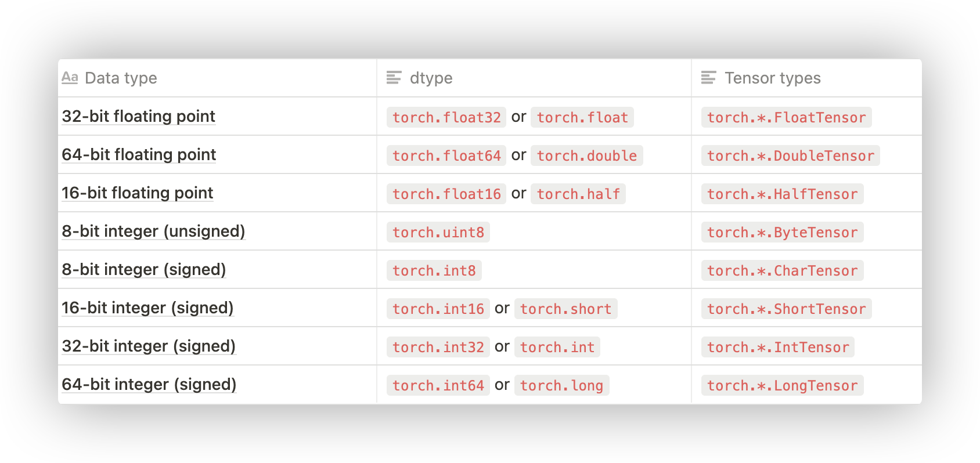
Task: Open the 16-bit floating point entry
Action: point(138,193)
